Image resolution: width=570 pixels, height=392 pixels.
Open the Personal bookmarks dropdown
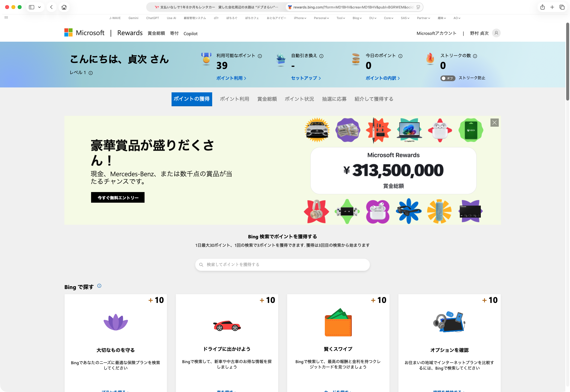point(321,18)
